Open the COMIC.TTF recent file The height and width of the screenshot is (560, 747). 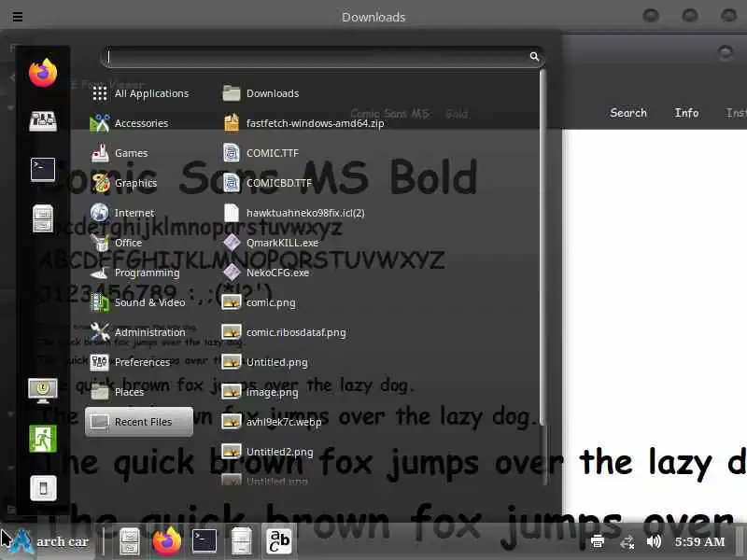click(x=261, y=153)
